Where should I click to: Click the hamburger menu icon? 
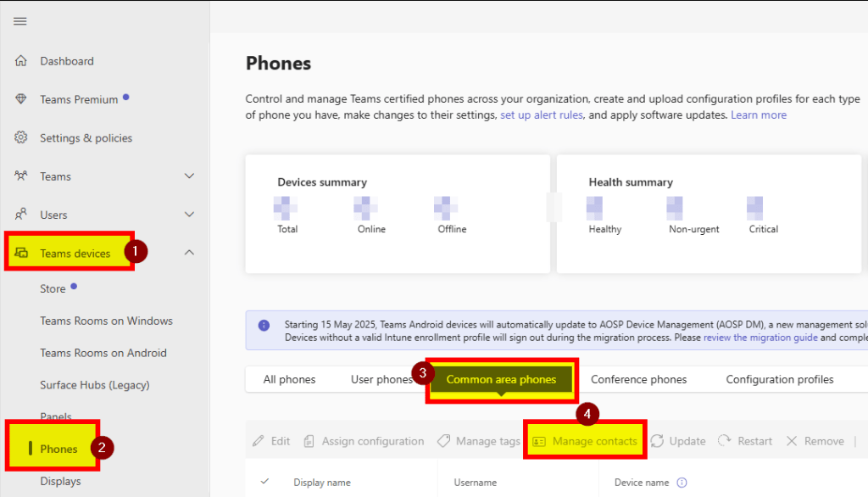coord(20,21)
